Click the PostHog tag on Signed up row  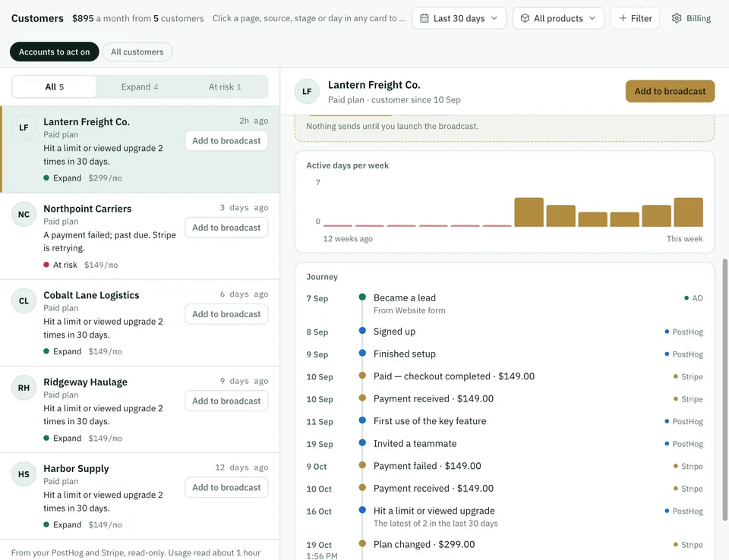(683, 332)
